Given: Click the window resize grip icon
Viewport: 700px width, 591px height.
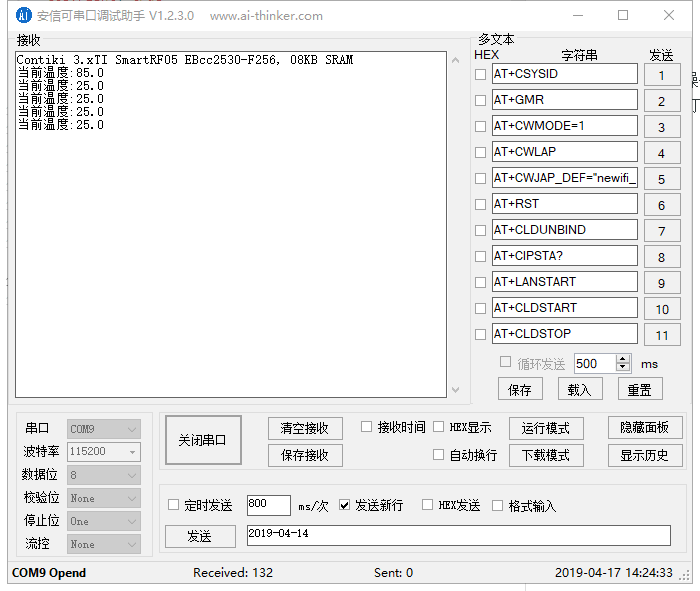Looking at the screenshot, I should pyautogui.click(x=684, y=575).
